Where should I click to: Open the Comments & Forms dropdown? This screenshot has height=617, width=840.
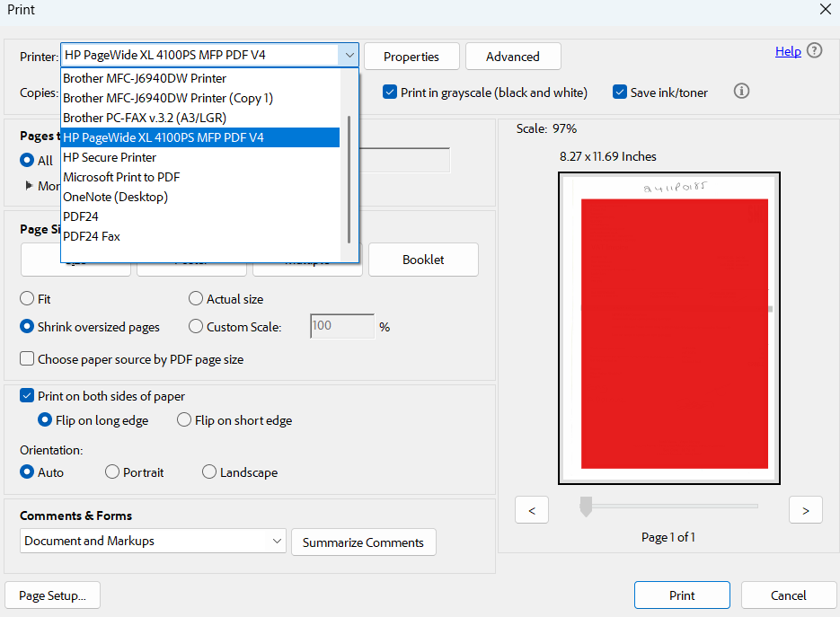pyautogui.click(x=153, y=541)
